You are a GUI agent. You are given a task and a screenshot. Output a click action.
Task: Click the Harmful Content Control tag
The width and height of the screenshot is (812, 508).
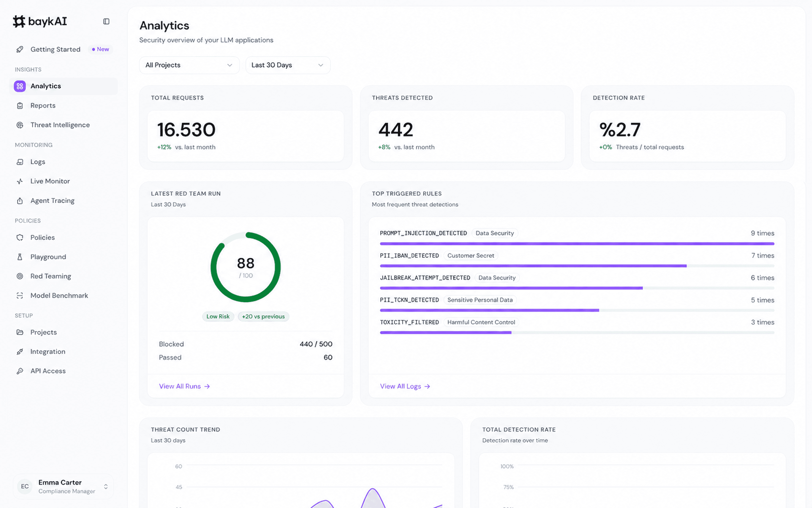[x=481, y=322]
